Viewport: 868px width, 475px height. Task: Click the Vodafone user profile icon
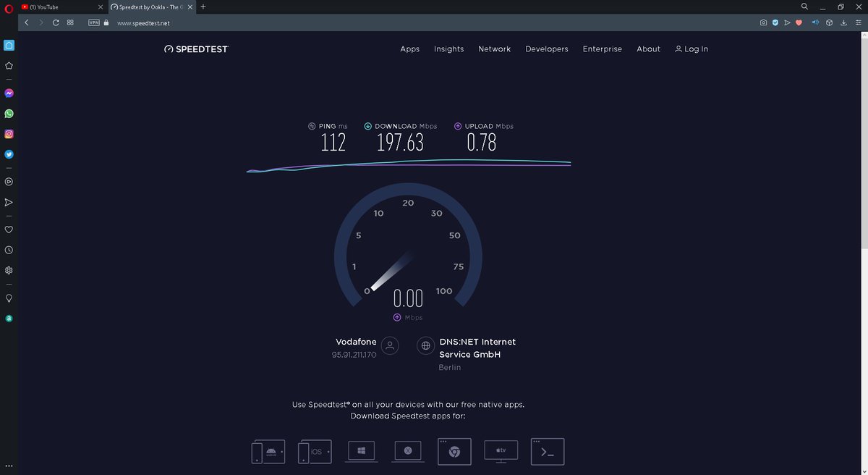390,345
